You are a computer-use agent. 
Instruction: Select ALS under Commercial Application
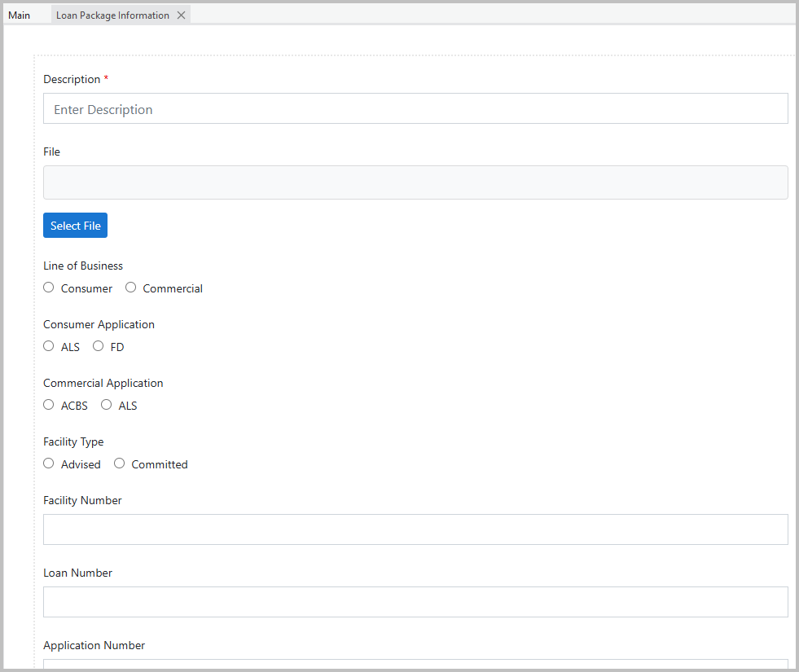click(x=106, y=404)
